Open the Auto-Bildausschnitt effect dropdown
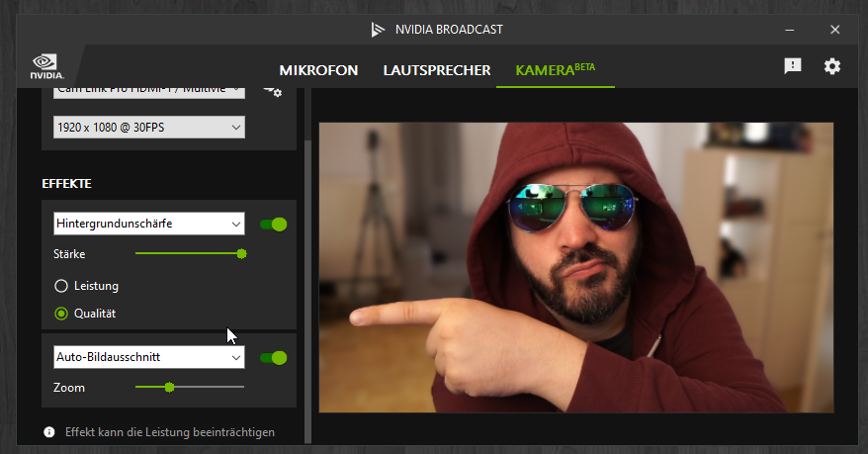Image resolution: width=868 pixels, height=454 pixels. coord(149,357)
